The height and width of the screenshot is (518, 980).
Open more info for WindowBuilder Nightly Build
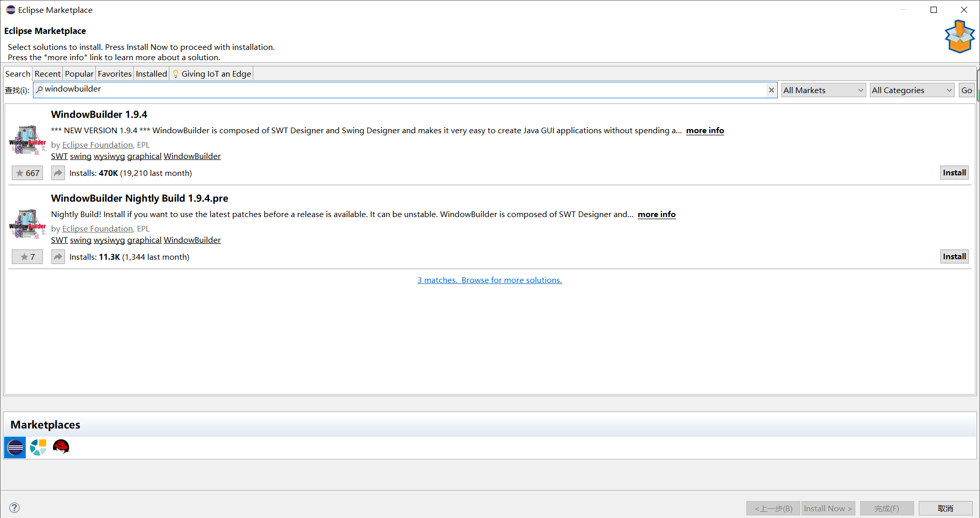click(656, 215)
